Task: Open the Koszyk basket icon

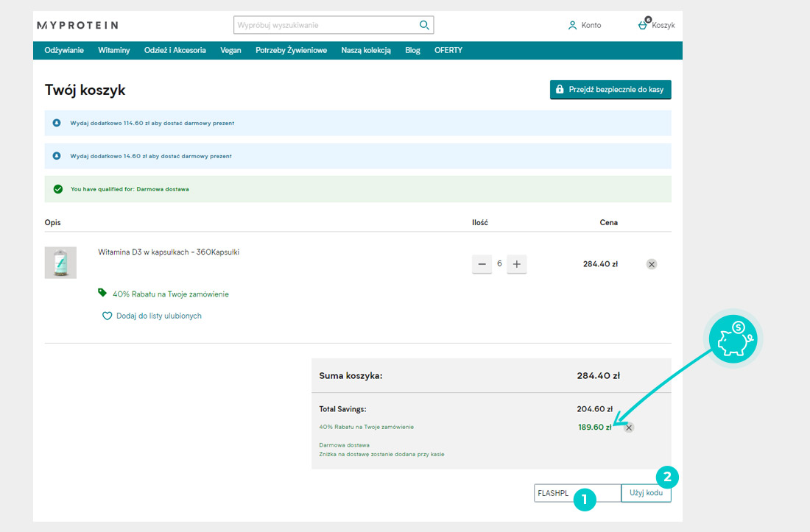Action: coord(644,24)
